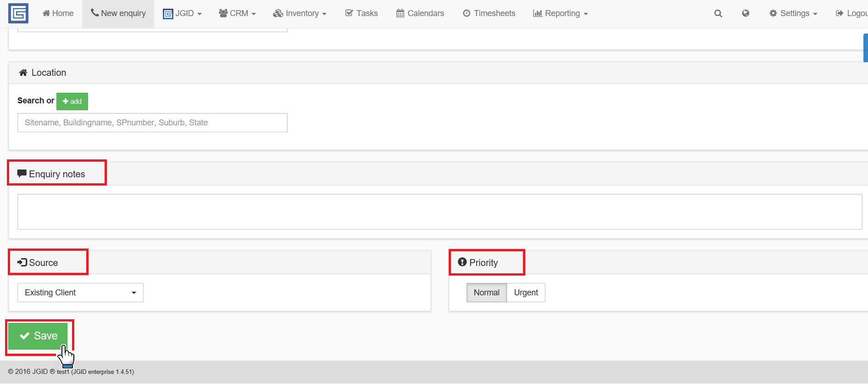Expand the Reporting dropdown menu
This screenshot has height=384, width=868.
pyautogui.click(x=560, y=13)
